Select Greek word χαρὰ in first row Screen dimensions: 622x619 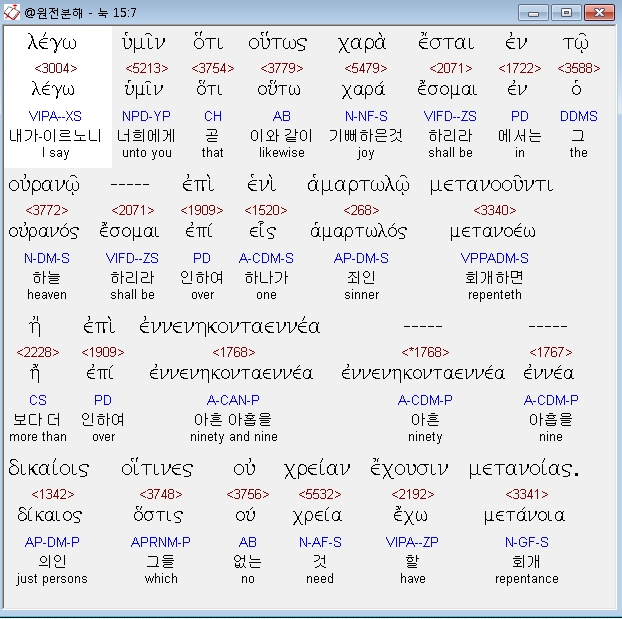(362, 43)
